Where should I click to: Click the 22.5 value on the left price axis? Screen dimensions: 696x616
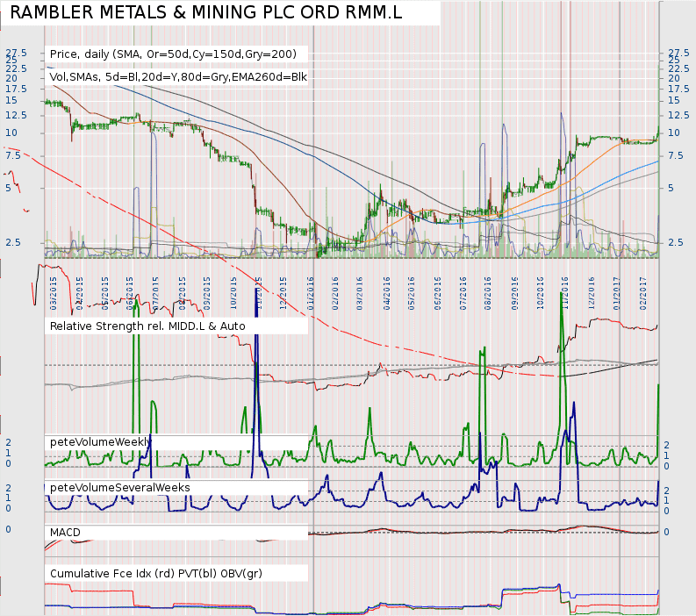click(16, 68)
